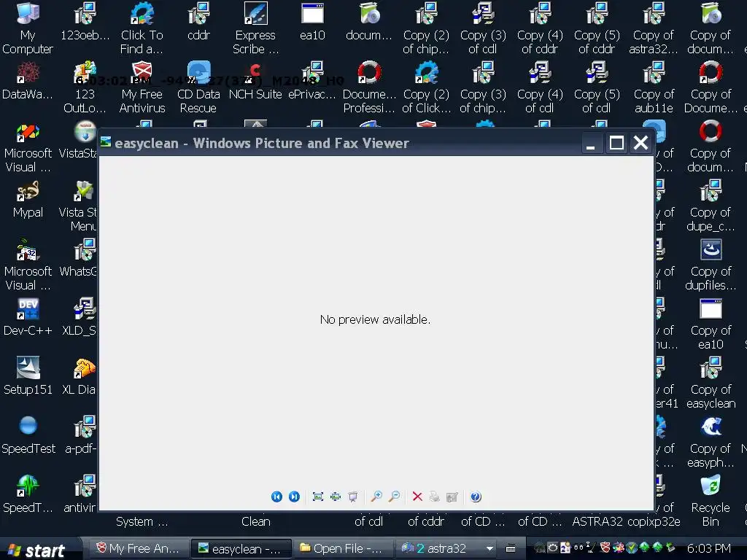
Task: Open Docume... Professi... desktop shortcut
Action: (x=369, y=87)
